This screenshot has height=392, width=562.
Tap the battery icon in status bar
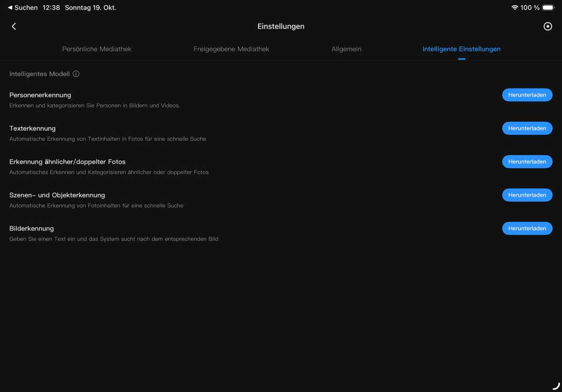point(548,7)
